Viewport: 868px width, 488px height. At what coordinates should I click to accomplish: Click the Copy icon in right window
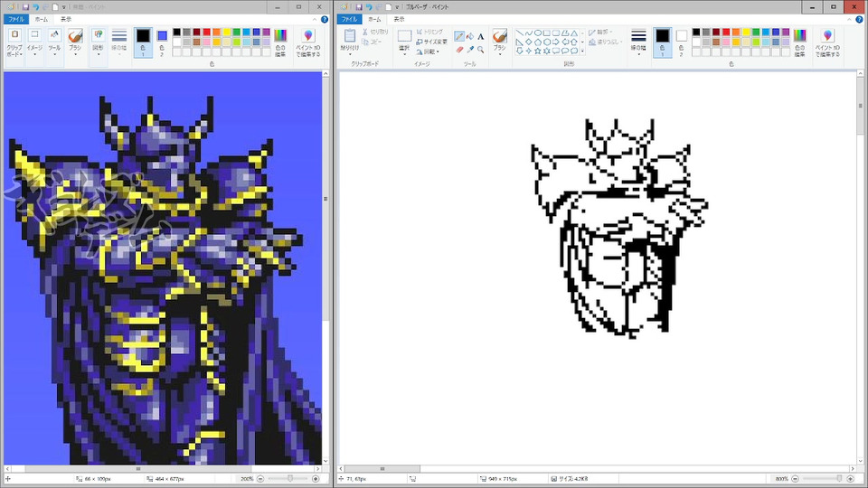365,42
